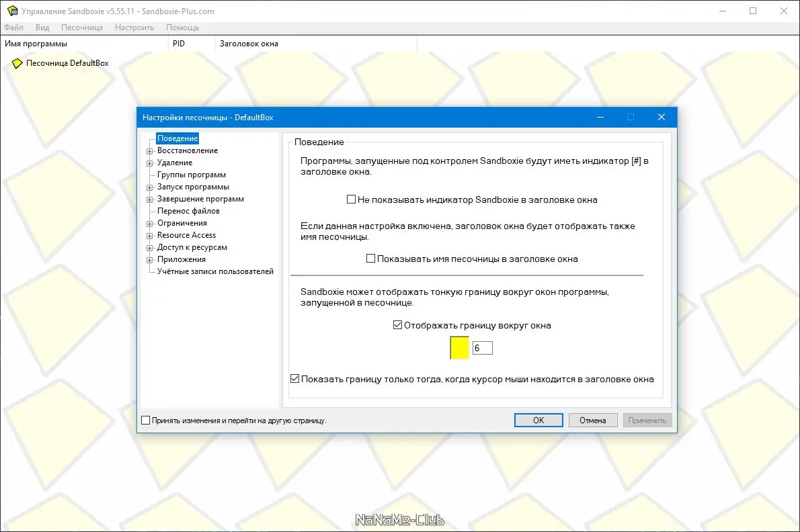This screenshot has height=532, width=800.
Task: Click the 'Имя программы' column header
Action: point(84,44)
